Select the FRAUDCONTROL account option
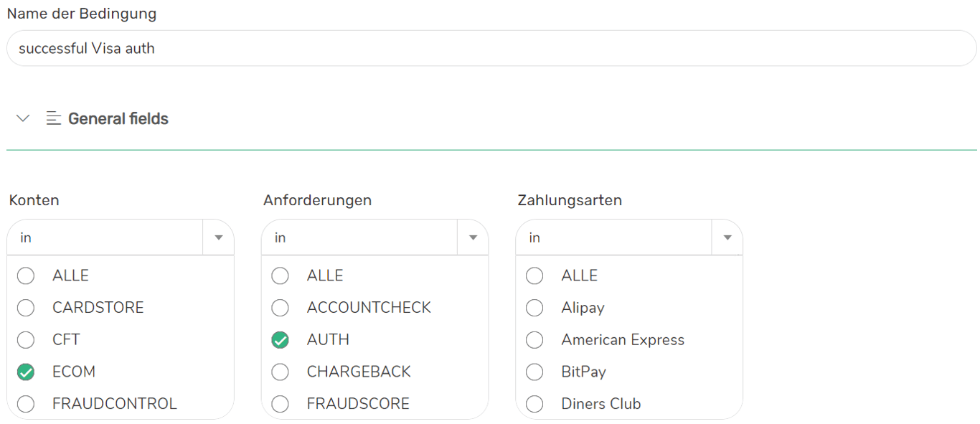Viewport: 980px width, 424px height. pos(26,404)
